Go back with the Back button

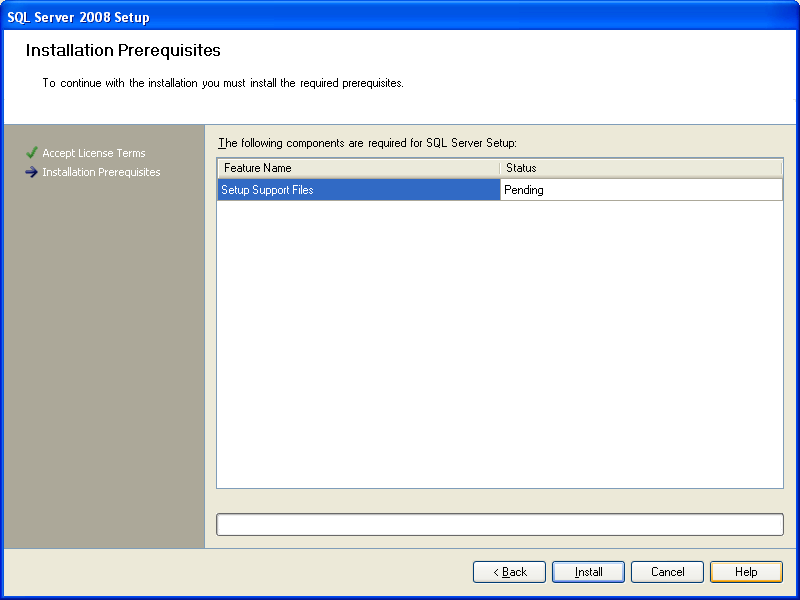pos(509,572)
